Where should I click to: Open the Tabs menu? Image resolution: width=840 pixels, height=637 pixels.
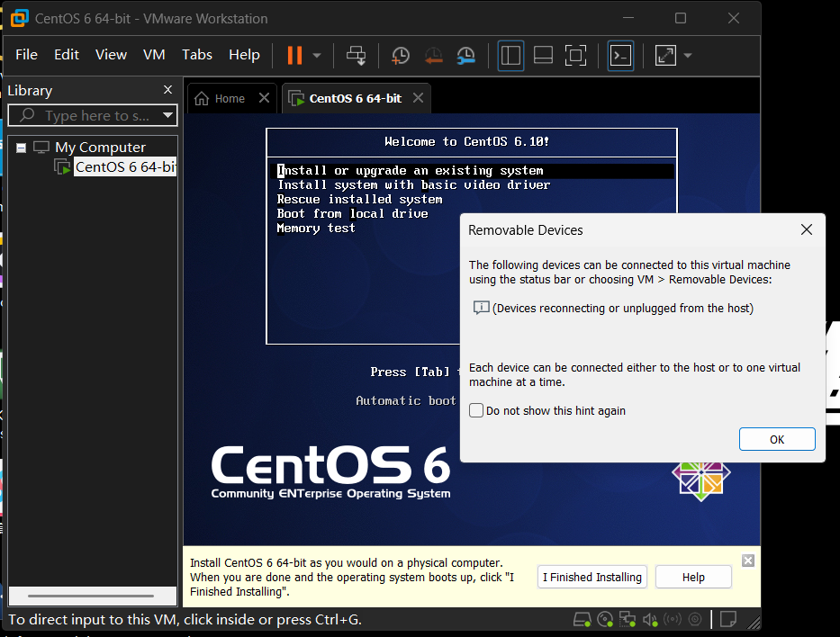pyautogui.click(x=196, y=55)
